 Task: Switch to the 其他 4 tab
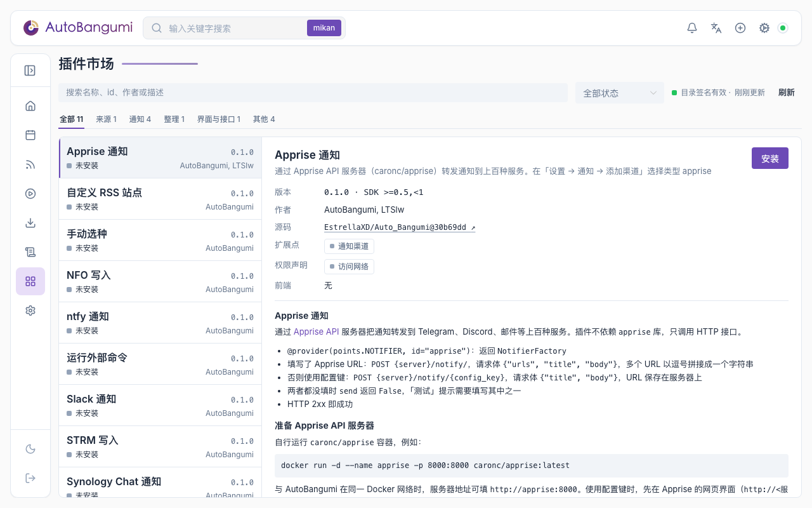click(264, 119)
